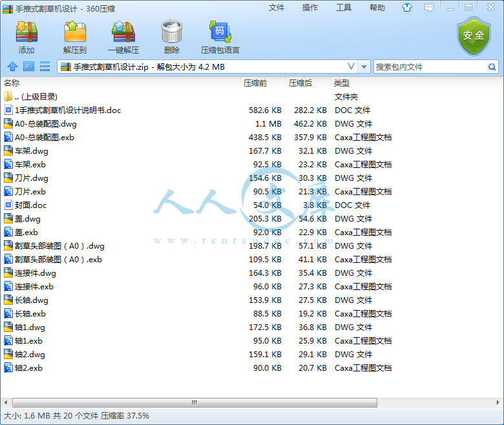Click icon of A0-总装配图.exb
This screenshot has height=425, width=504.
[8, 137]
